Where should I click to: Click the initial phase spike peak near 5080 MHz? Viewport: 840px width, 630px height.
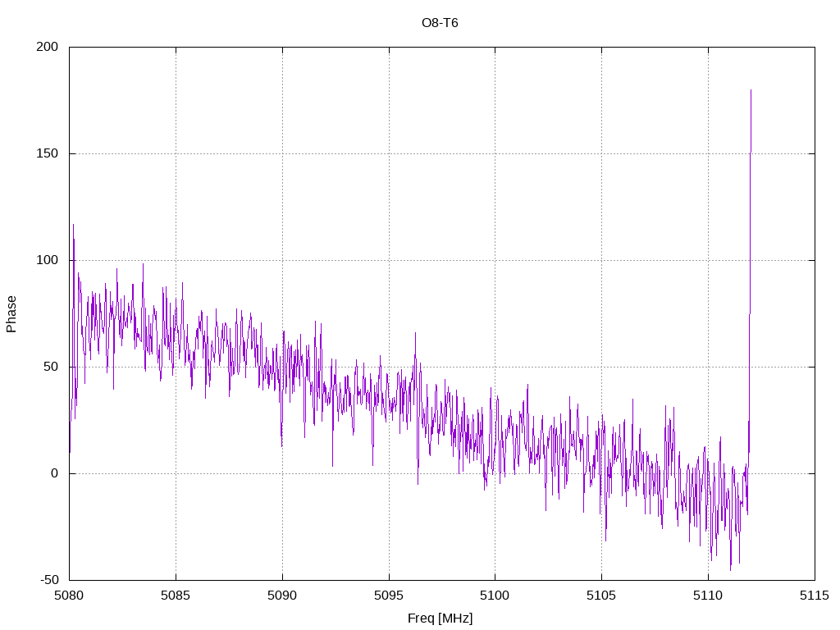coord(73,225)
